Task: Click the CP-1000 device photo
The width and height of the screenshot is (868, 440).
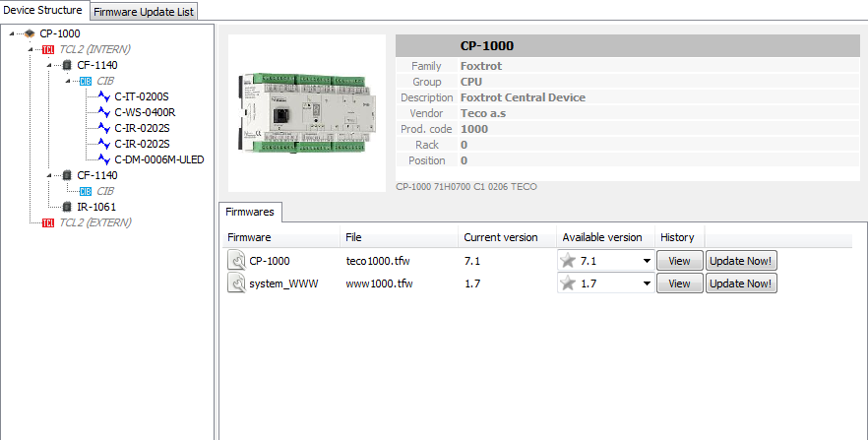Action: (307, 113)
